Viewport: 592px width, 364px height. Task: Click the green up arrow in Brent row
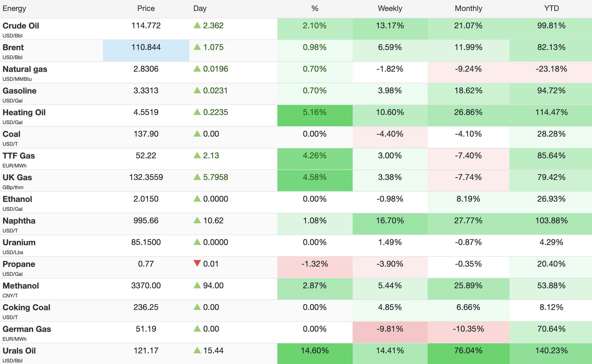[x=197, y=47]
